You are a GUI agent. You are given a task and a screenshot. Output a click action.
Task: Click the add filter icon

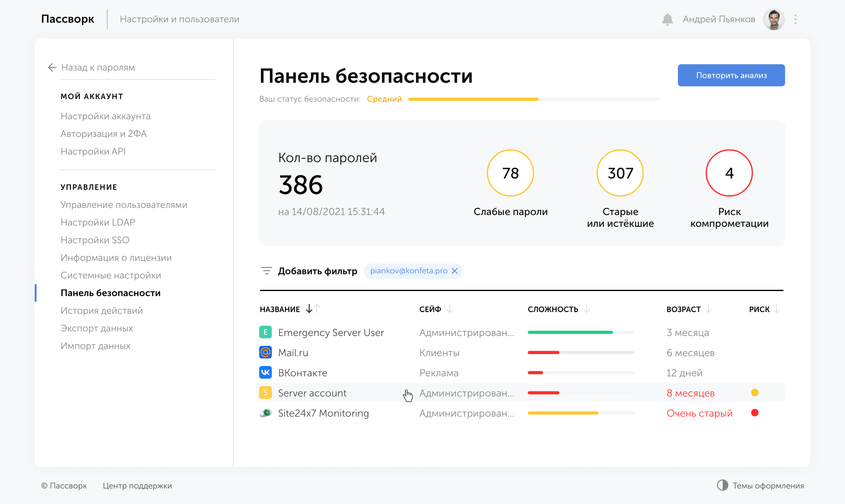click(267, 271)
